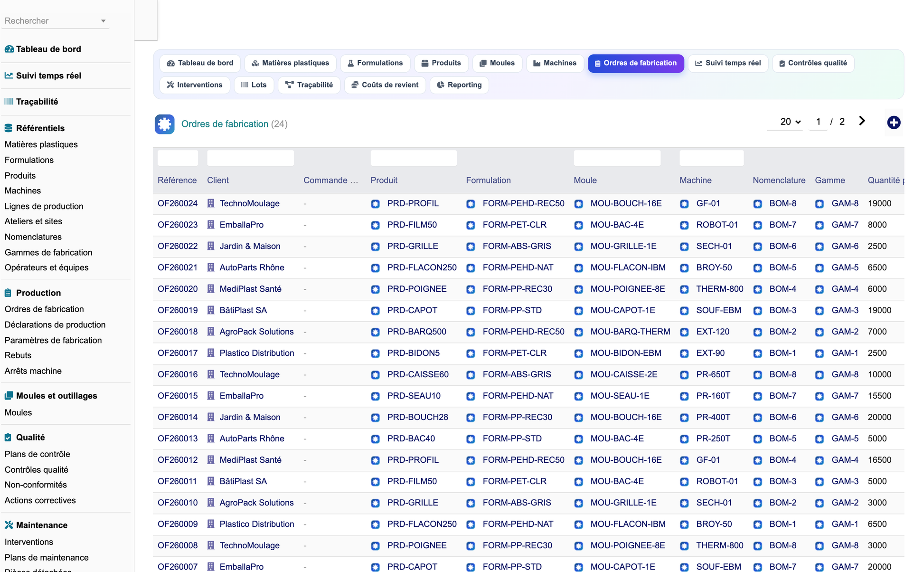Click quantity 15500 in OF260015 row

(879, 396)
